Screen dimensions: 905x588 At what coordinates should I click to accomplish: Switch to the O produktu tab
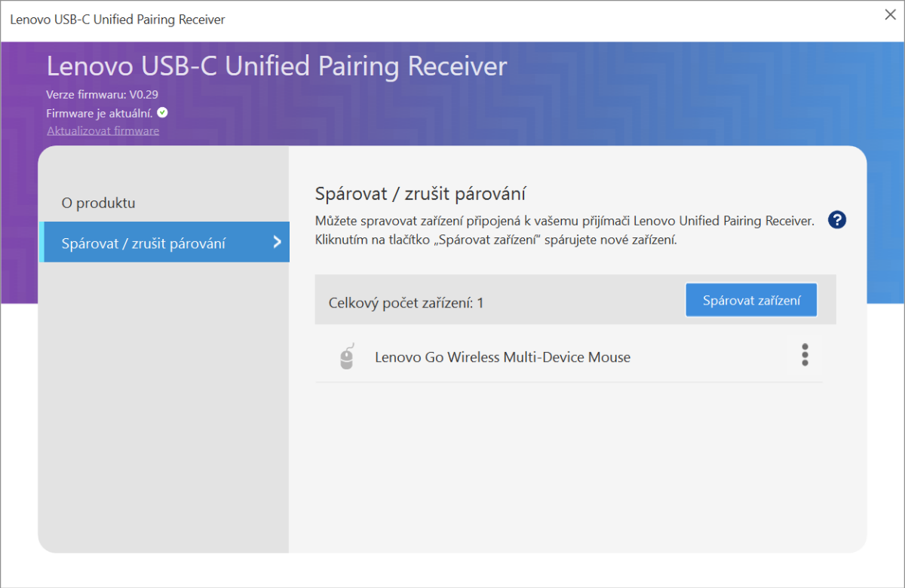pos(98,203)
